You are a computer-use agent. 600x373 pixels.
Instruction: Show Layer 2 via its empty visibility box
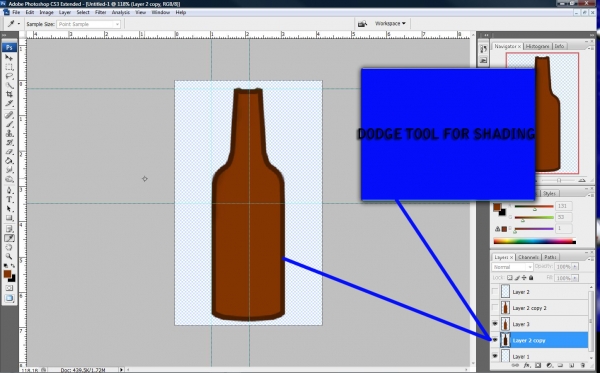coord(495,292)
